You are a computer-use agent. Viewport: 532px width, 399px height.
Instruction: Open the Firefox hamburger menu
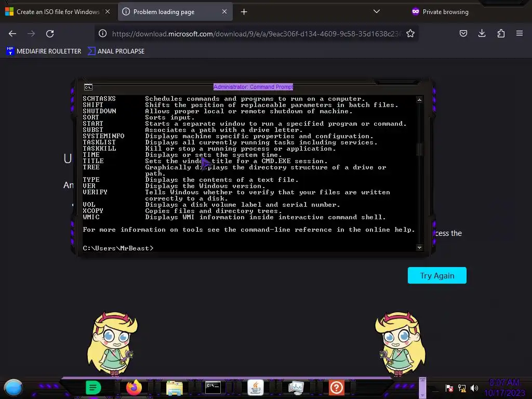pos(520,33)
